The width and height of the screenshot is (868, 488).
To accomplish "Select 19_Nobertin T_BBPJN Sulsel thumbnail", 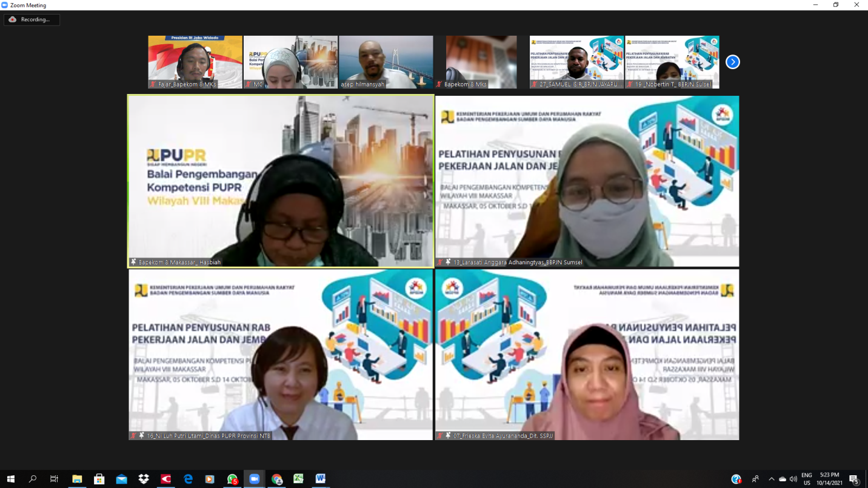I will [x=672, y=62].
